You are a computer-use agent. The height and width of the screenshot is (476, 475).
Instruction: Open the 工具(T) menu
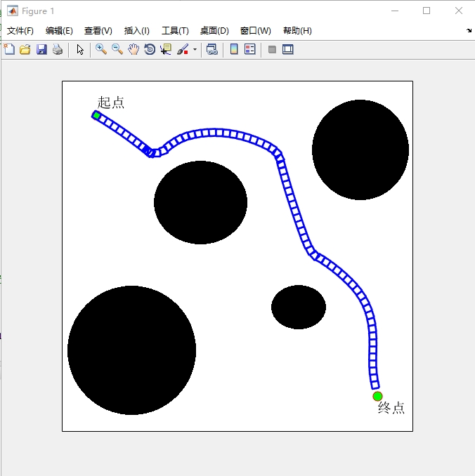pos(175,31)
